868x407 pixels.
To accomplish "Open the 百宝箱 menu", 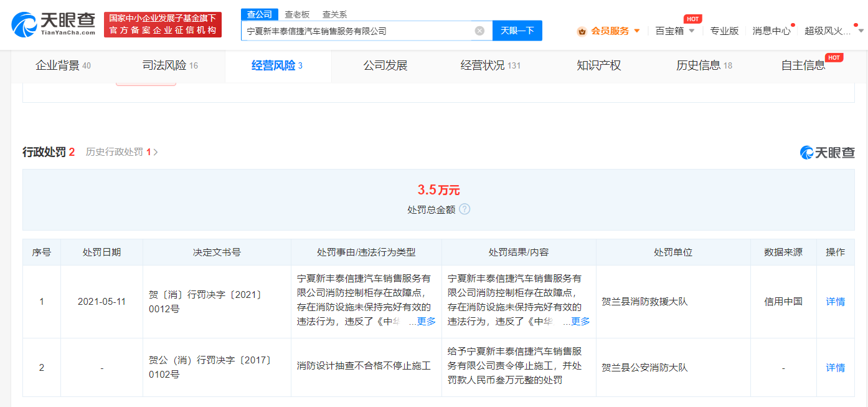I will click(x=669, y=31).
